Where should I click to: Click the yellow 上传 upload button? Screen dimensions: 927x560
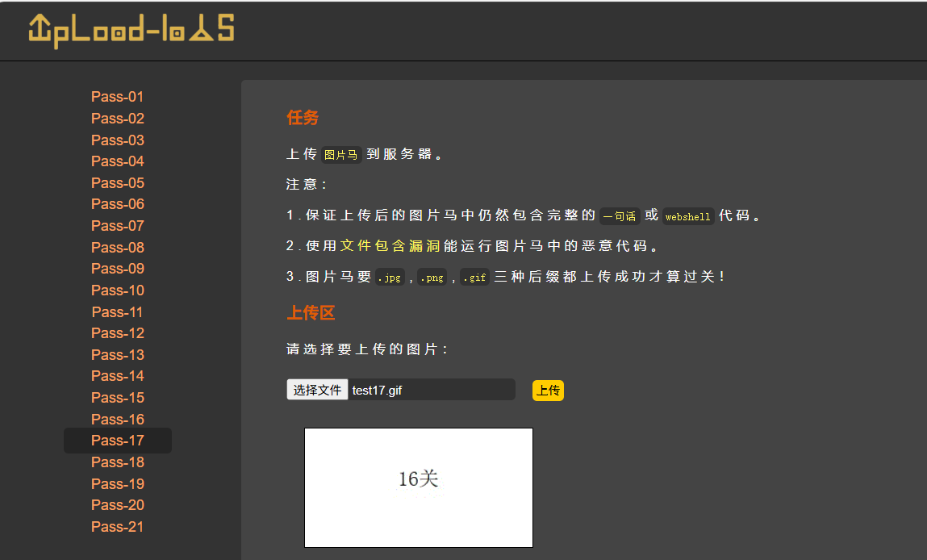coord(548,391)
